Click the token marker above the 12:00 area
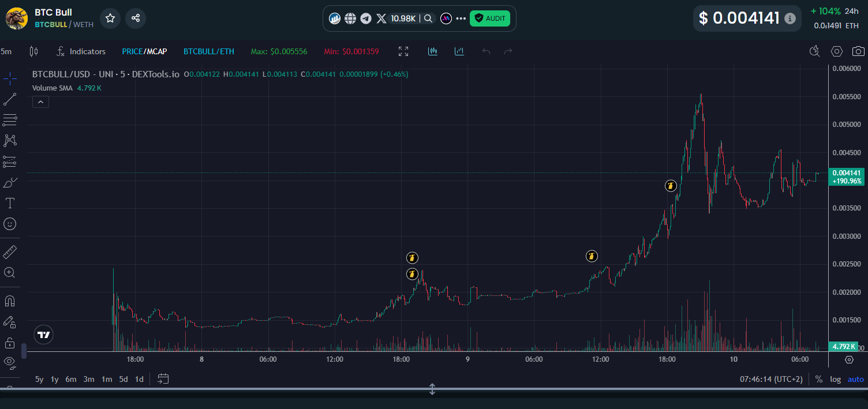 (592, 256)
